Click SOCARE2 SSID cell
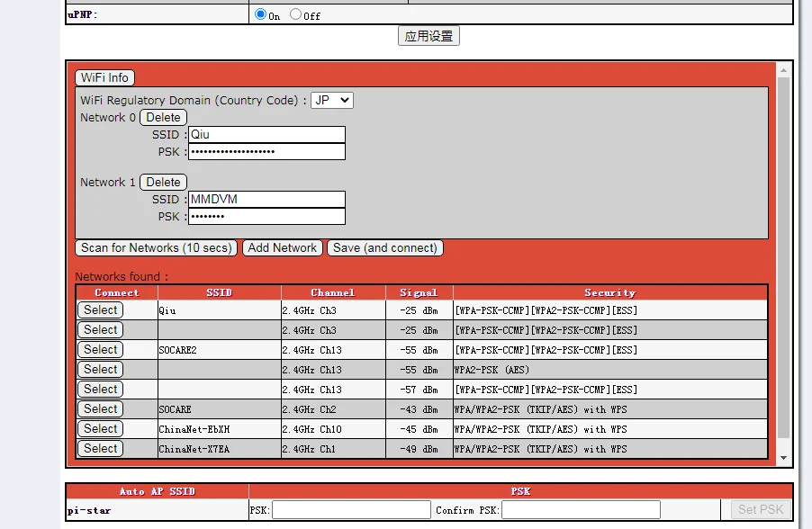 [x=220, y=350]
